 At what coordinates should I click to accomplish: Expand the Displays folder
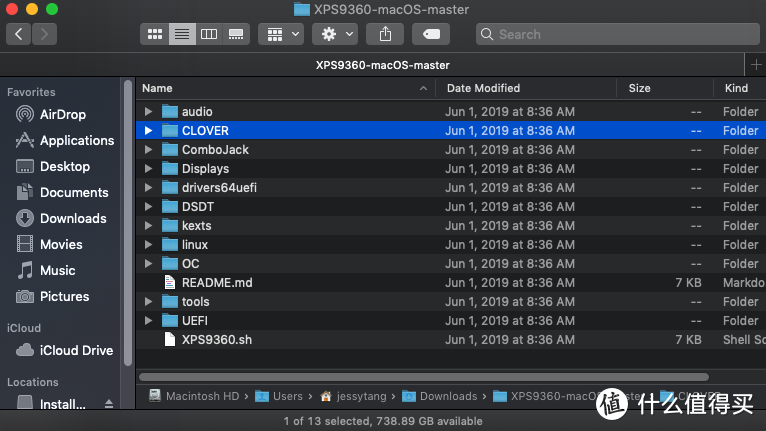pyautogui.click(x=148, y=169)
